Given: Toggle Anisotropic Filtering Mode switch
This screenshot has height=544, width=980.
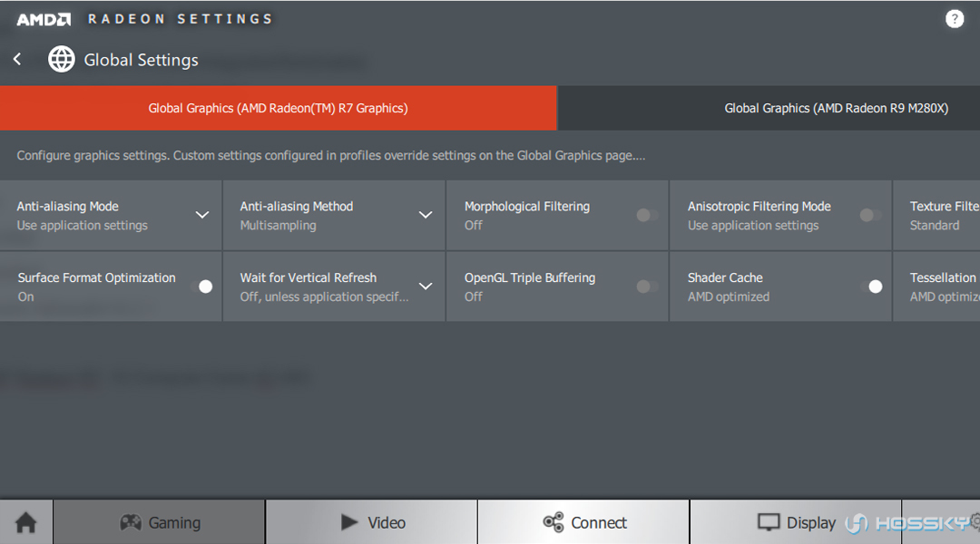Looking at the screenshot, I should coord(870,215).
